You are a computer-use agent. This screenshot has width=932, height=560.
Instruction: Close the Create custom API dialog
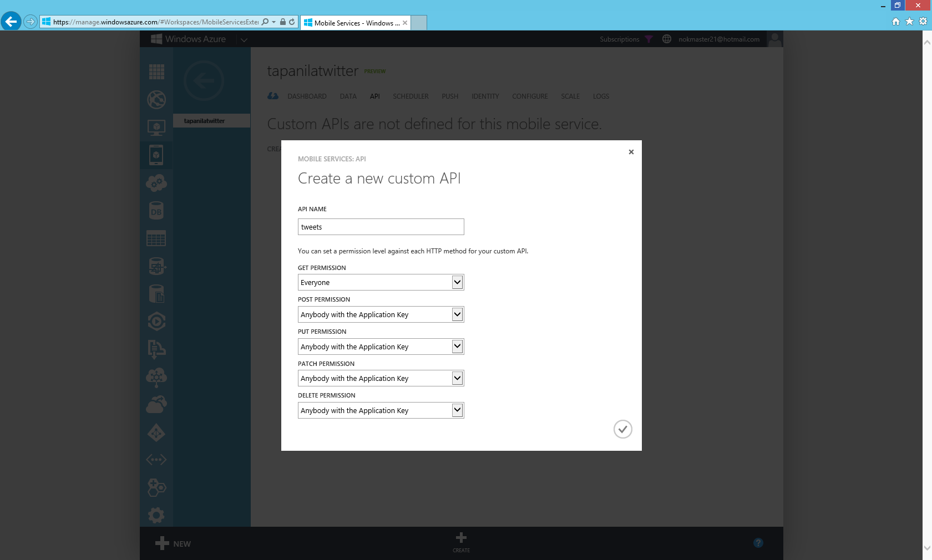point(631,152)
